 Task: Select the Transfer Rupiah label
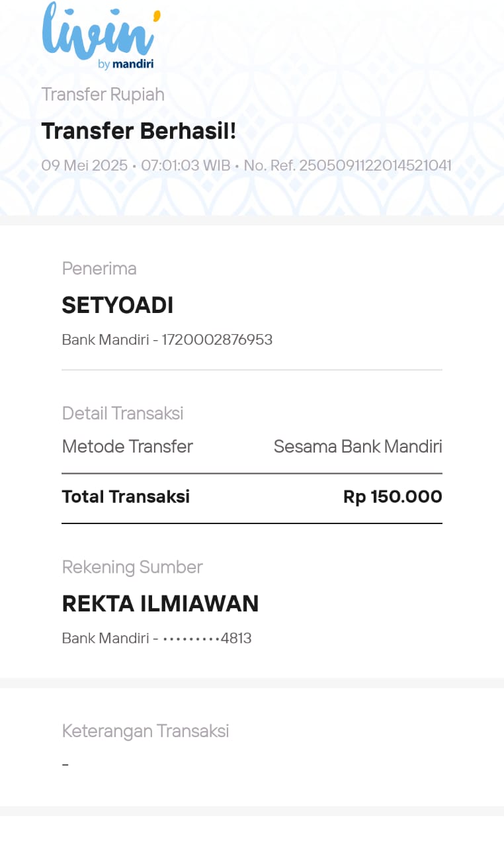coord(103,95)
